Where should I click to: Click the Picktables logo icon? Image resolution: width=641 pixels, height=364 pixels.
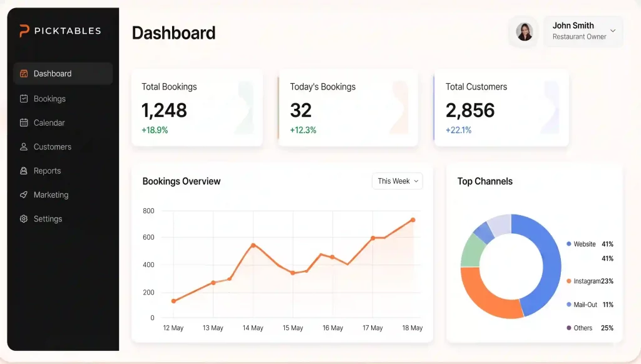[x=24, y=31]
